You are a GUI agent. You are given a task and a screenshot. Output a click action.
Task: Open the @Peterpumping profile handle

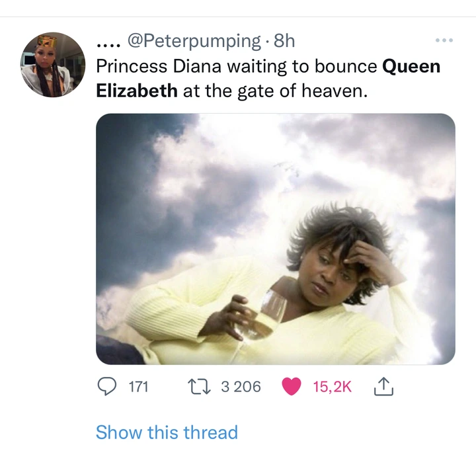pos(192,41)
